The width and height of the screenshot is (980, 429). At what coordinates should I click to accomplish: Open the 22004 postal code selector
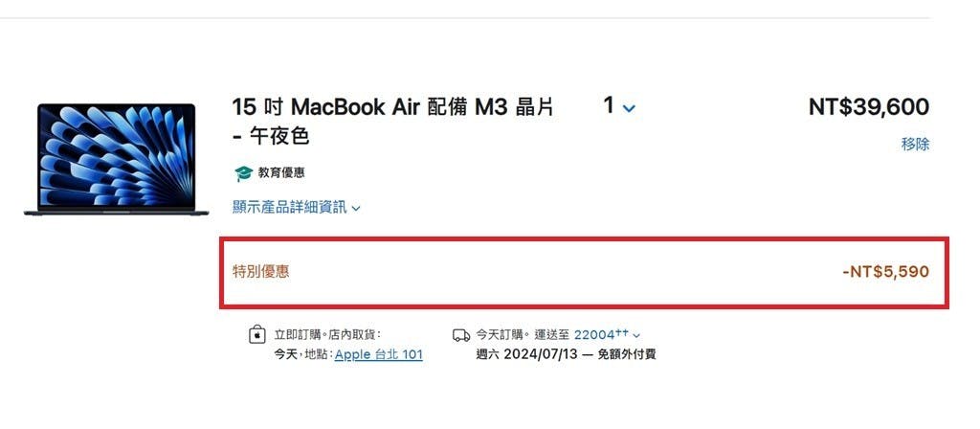pos(607,334)
